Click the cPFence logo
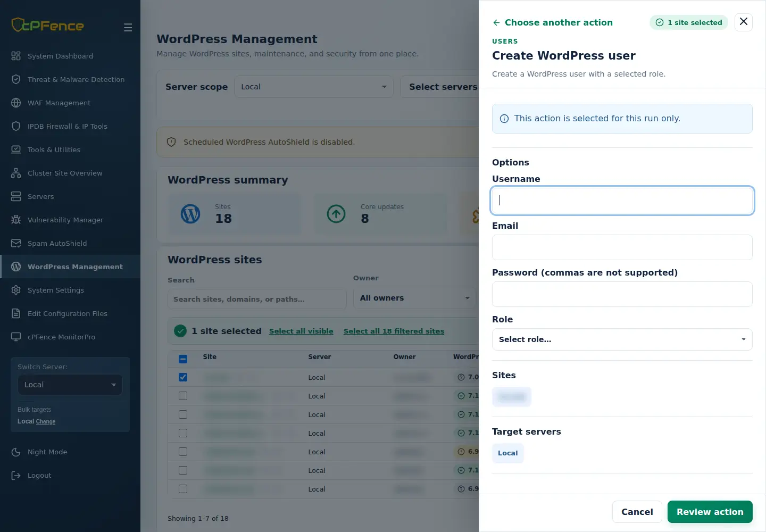The image size is (766, 532). pyautogui.click(x=48, y=25)
